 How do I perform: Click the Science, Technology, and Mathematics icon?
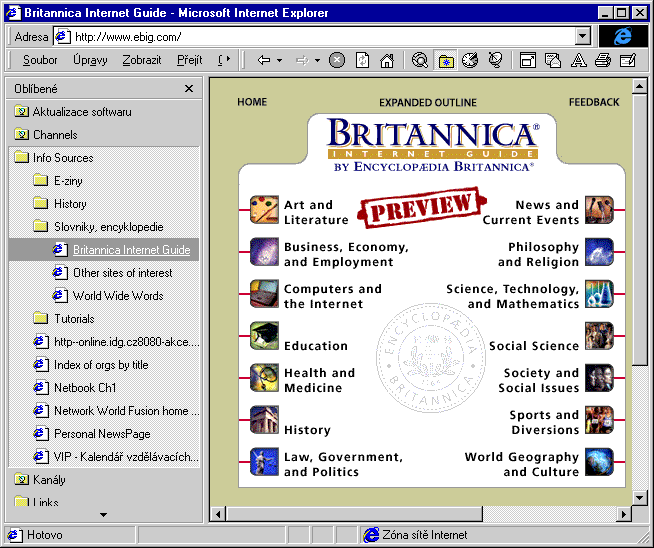click(x=599, y=294)
